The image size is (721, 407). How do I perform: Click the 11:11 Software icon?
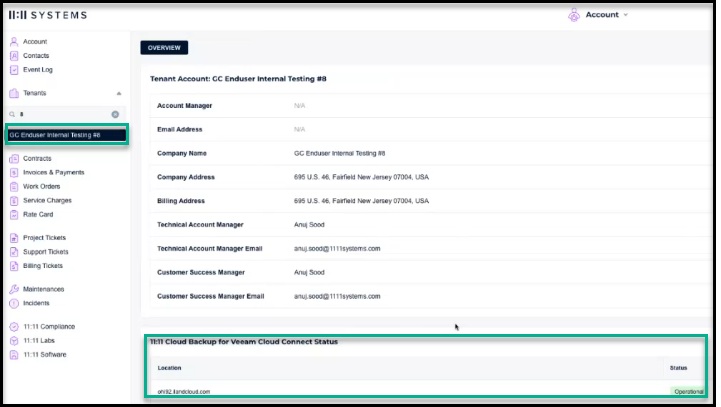[14, 355]
